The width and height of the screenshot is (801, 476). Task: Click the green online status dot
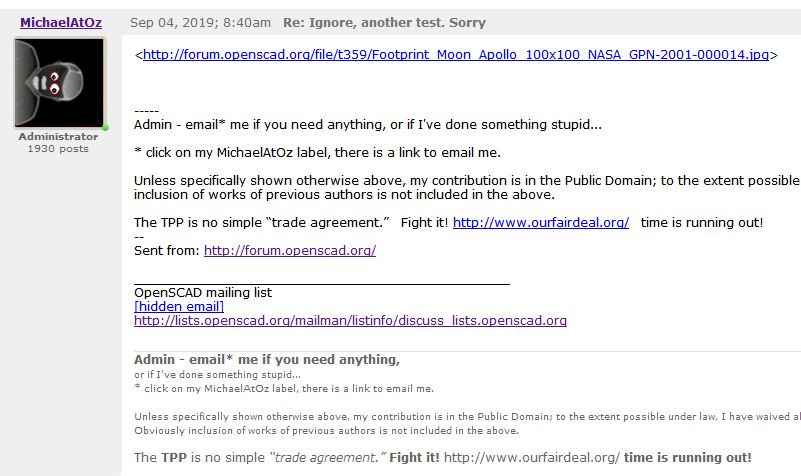(x=105, y=128)
